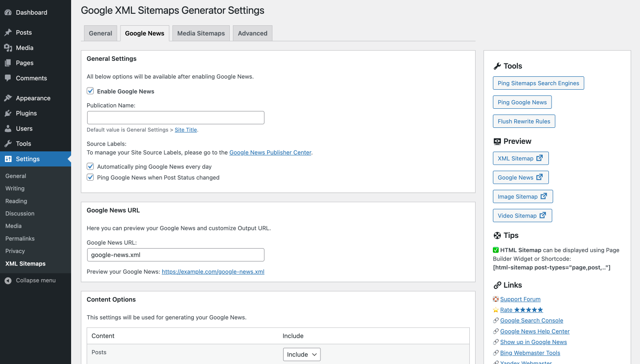Click the Appearance paintbrush icon
This screenshot has height=364, width=640.
tap(8, 98)
